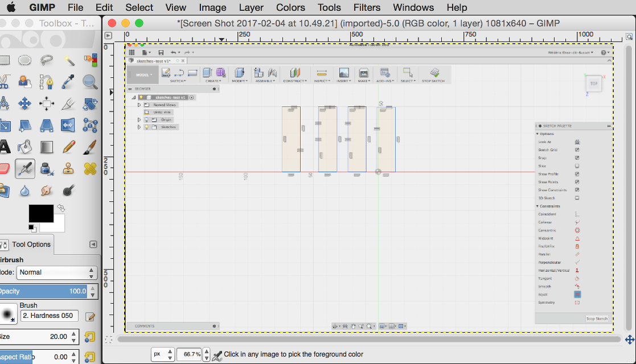Screen dimensions: 636x364
Task: Open the Colors menu
Action: point(290,7)
